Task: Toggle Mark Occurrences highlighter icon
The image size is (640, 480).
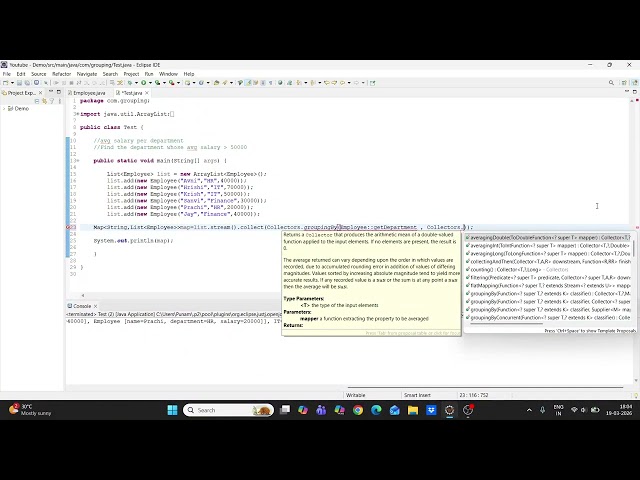Action: click(x=248, y=83)
